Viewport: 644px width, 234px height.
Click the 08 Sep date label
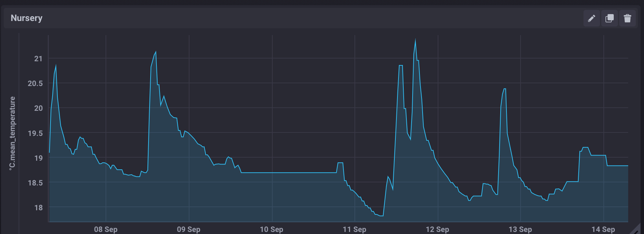click(106, 229)
